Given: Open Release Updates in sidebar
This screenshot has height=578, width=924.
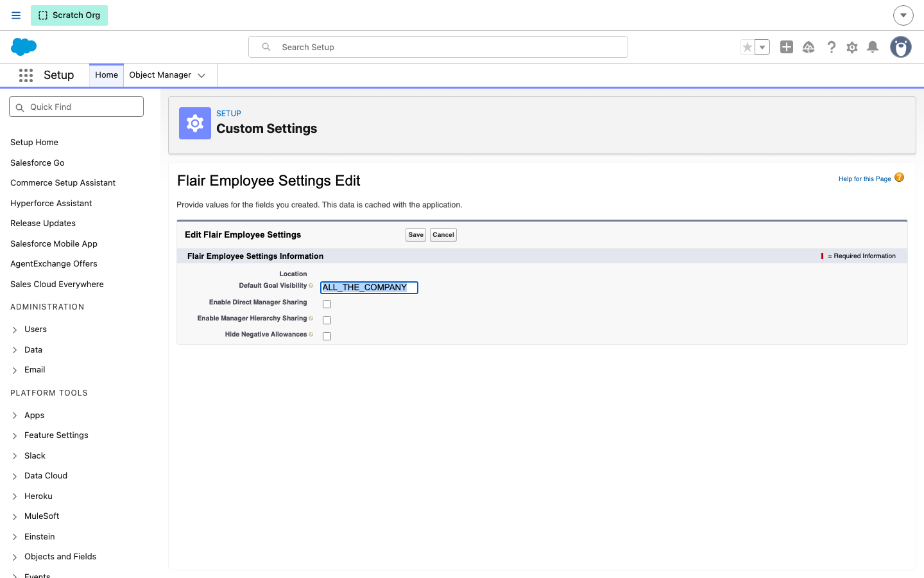Looking at the screenshot, I should point(43,223).
